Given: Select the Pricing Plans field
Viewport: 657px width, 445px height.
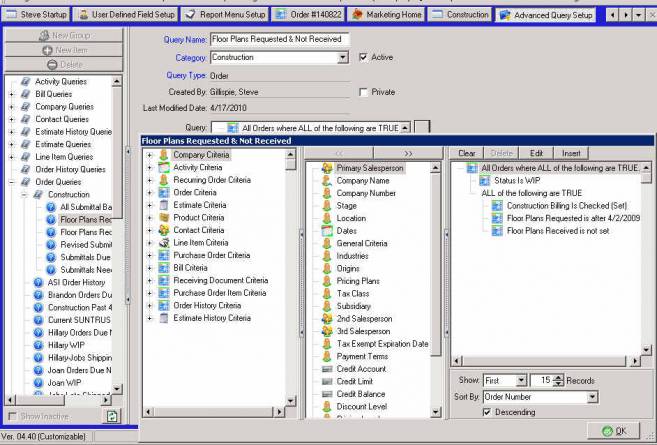Looking at the screenshot, I should pyautogui.click(x=358, y=281).
